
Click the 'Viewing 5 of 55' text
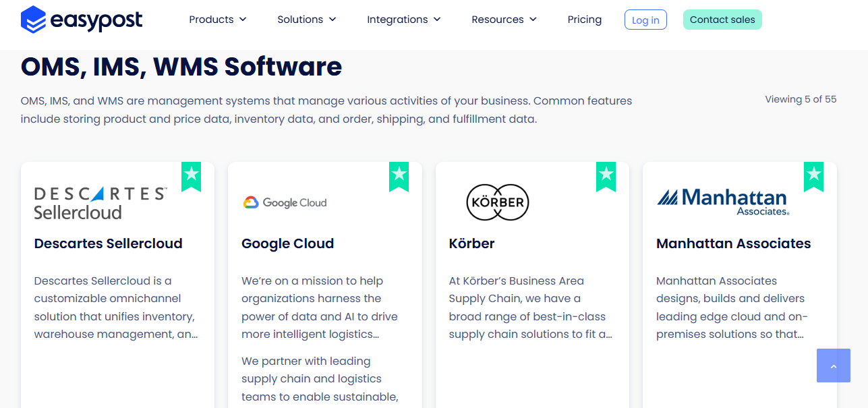tap(801, 99)
